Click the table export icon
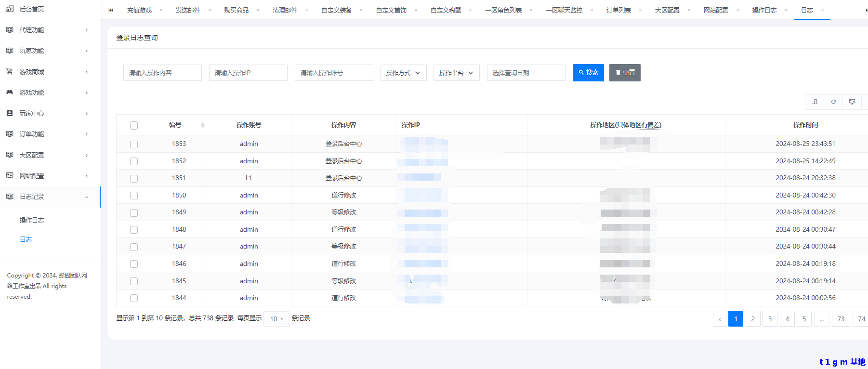Screen dimensions: 868x369 point(815,102)
